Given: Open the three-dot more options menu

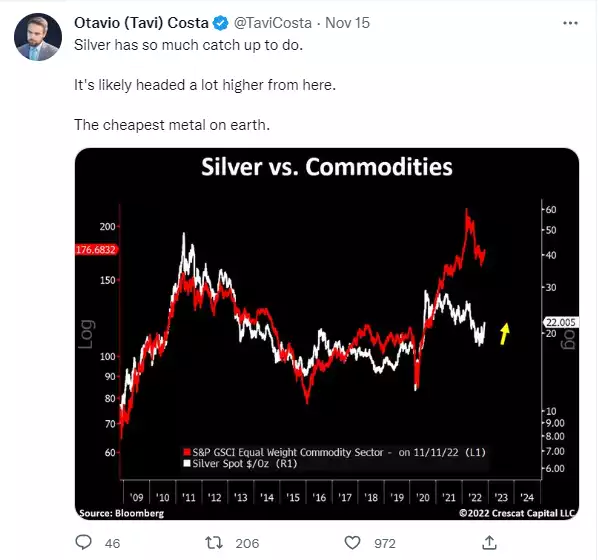Looking at the screenshot, I should pyautogui.click(x=570, y=23).
